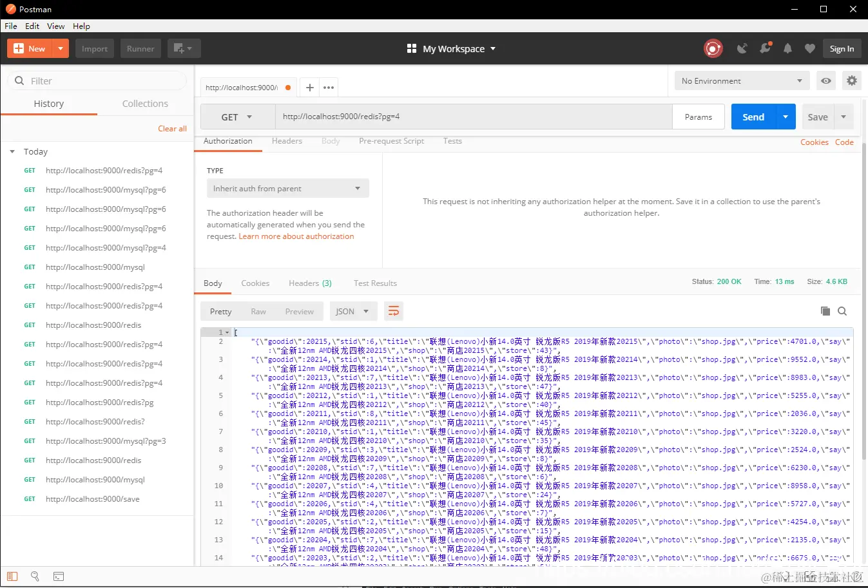Switch to the Collections sidebar tab
Viewport: 868px width, 588px height.
click(x=145, y=104)
